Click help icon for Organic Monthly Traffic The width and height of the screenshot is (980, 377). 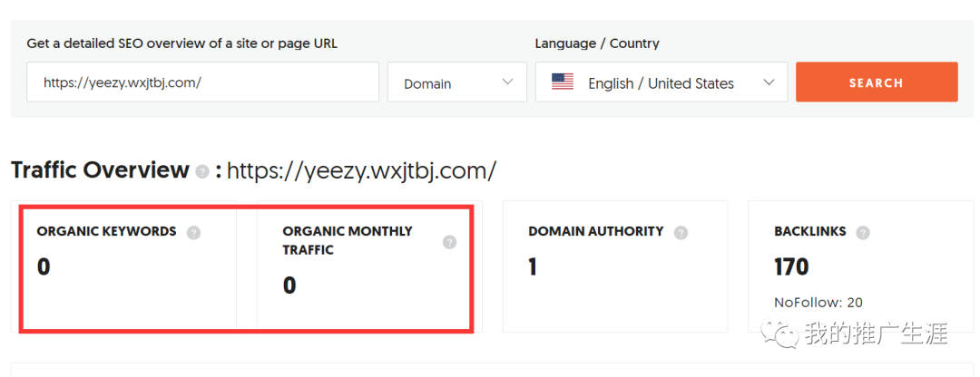tap(449, 242)
